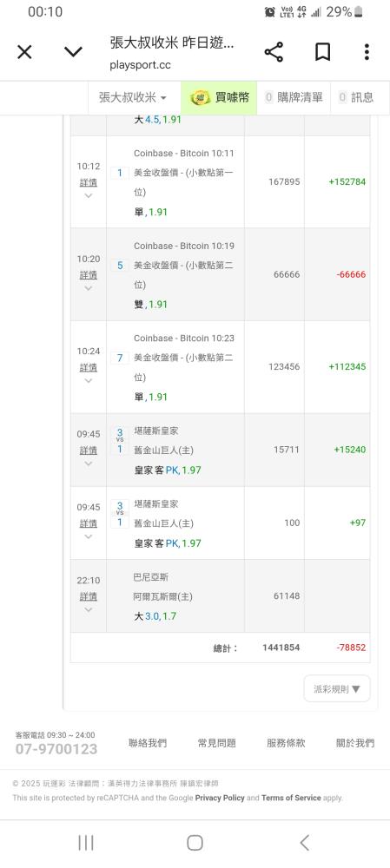Open the 聯絡我們 link
The image size is (390, 868).
(148, 743)
